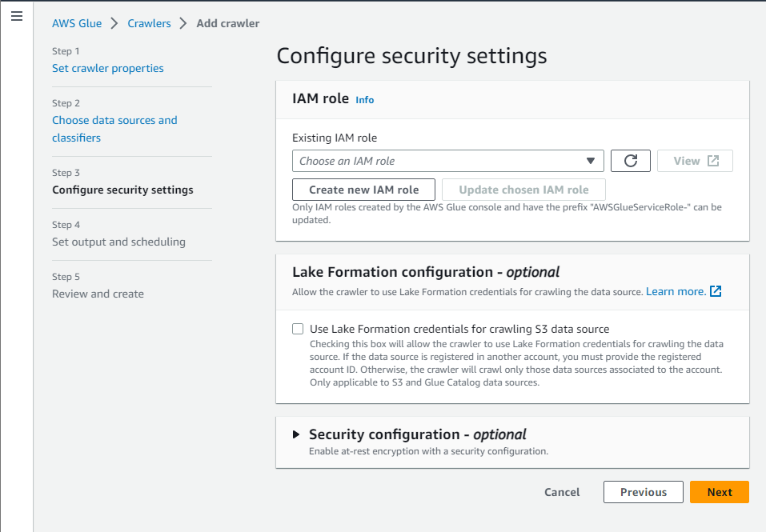
Task: Click the refresh IAM roles icon button
Action: (630, 161)
